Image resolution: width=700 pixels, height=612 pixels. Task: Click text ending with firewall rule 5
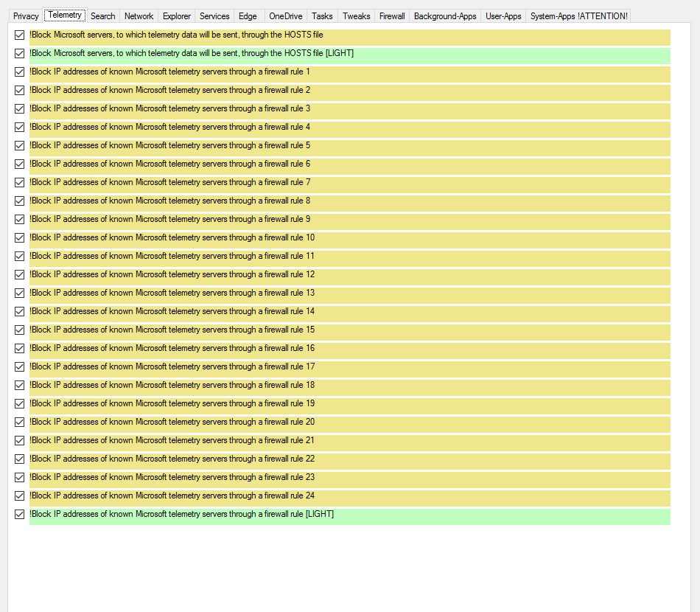pos(169,145)
